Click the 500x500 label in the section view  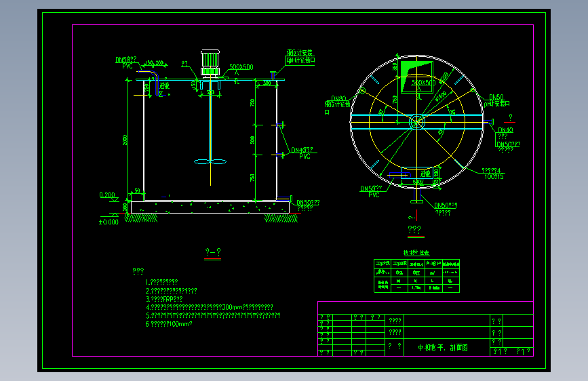(x=241, y=67)
